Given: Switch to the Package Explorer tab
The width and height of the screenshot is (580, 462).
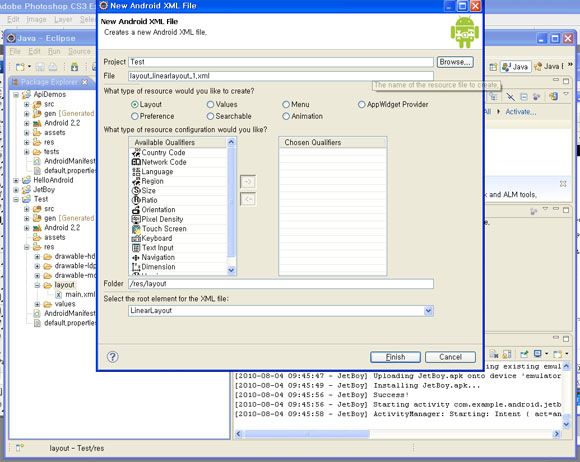Looking at the screenshot, I should tap(49, 82).
